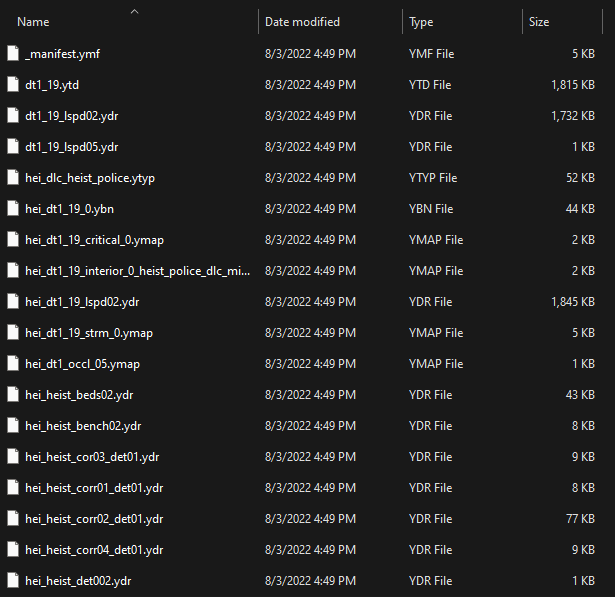Screen dimensions: 615x597
Task: Click the file icon of hei_heist_corr01_det01.ydr
Action: (13, 488)
